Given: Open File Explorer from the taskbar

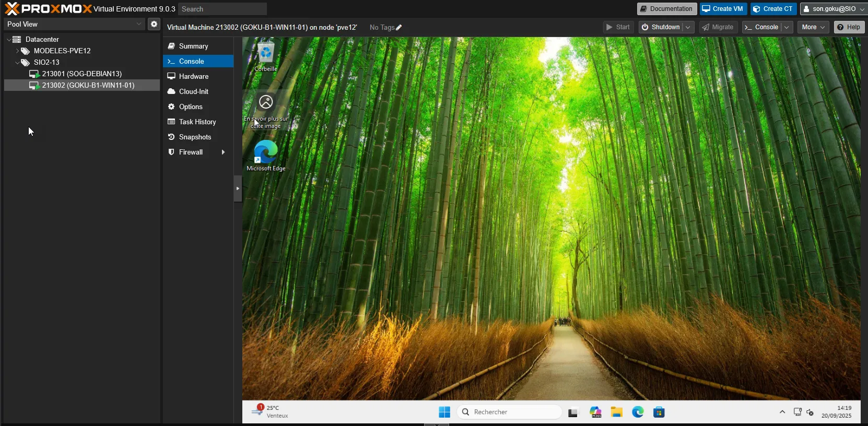Looking at the screenshot, I should (617, 412).
